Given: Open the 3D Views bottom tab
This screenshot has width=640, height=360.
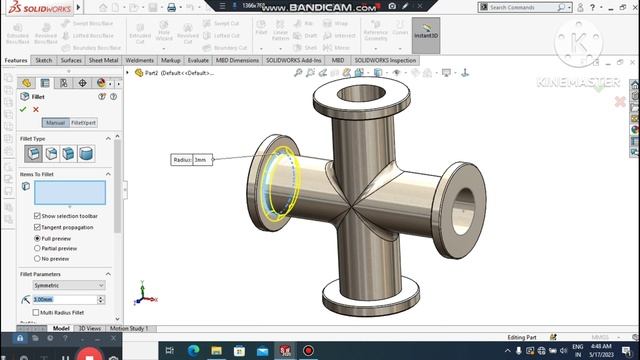Looking at the screenshot, I should click(x=89, y=328).
